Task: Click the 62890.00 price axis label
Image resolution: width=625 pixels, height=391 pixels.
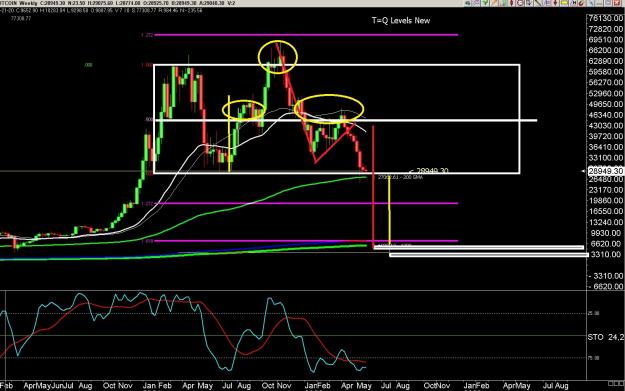Action: coord(605,61)
